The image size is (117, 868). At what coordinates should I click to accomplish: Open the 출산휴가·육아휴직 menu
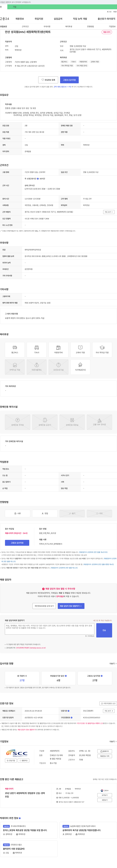(107, 19)
